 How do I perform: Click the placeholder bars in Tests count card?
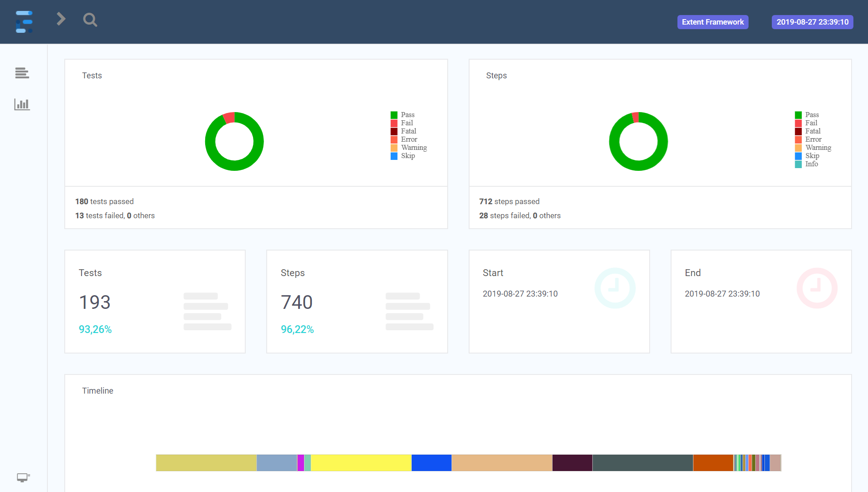point(207,312)
